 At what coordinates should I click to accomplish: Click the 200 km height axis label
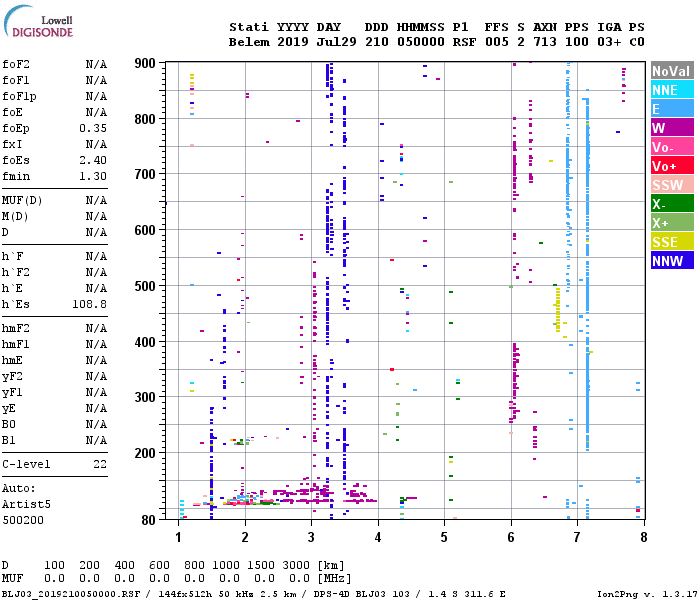(145, 453)
